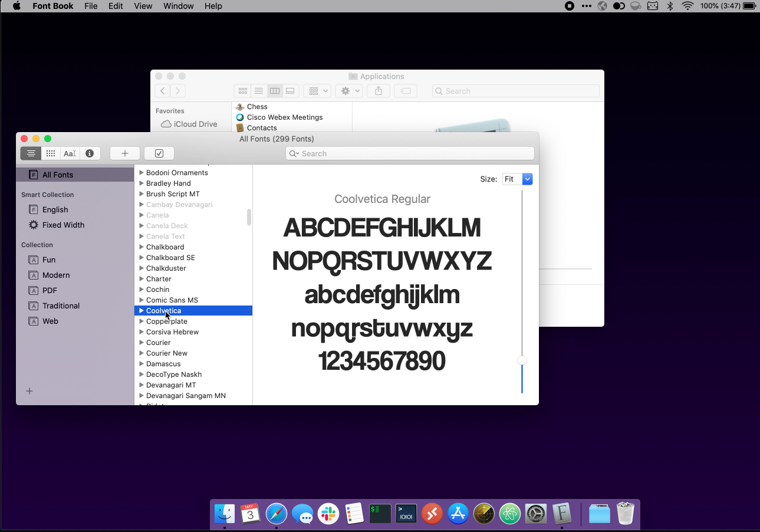Expand the Chalkduster font family
Screen dimensions: 760x532
point(142,268)
